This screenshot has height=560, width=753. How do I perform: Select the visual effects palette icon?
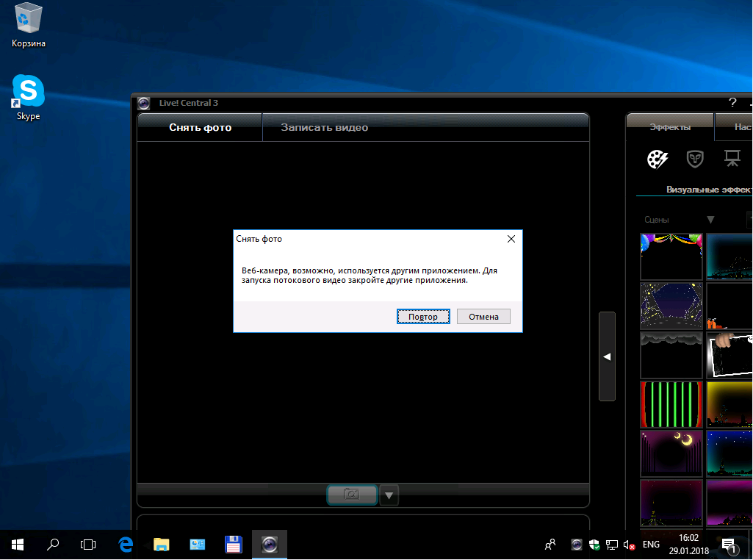tap(657, 159)
